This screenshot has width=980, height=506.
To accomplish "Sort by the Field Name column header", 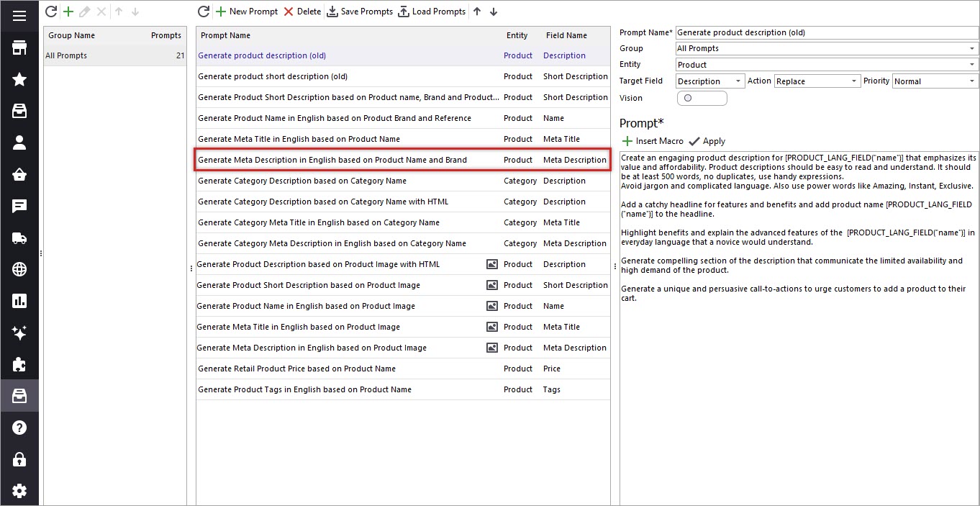I will [566, 35].
